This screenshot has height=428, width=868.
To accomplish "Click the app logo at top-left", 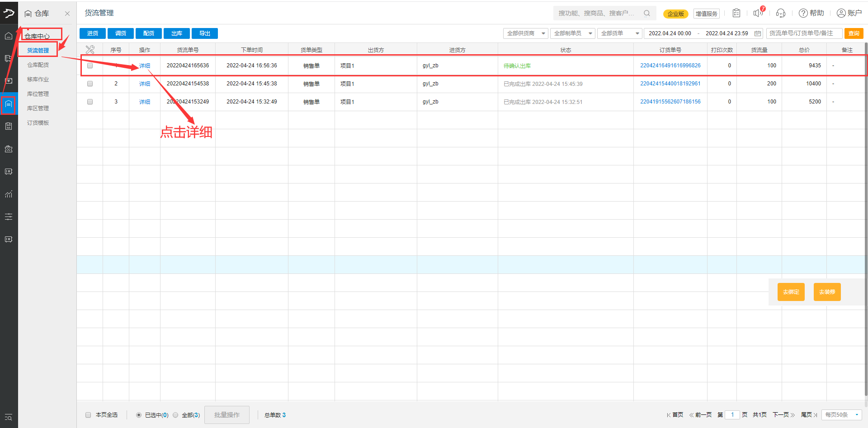I will 9,13.
